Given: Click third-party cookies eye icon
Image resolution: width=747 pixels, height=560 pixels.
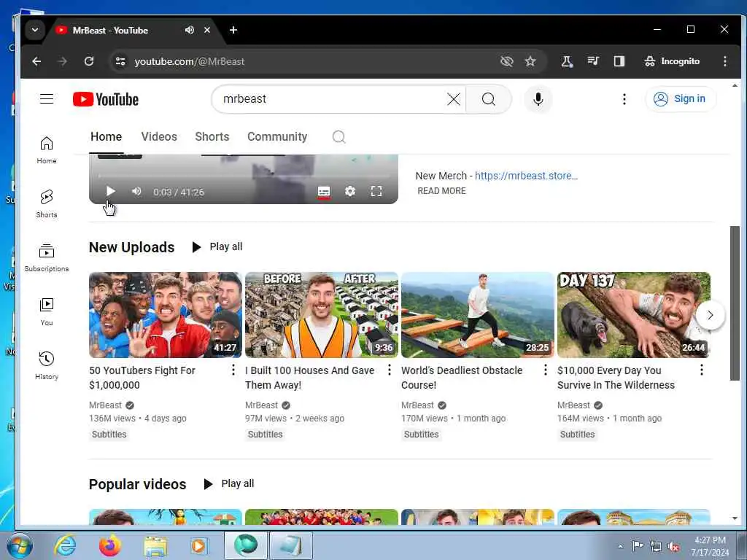Looking at the screenshot, I should 506,61.
